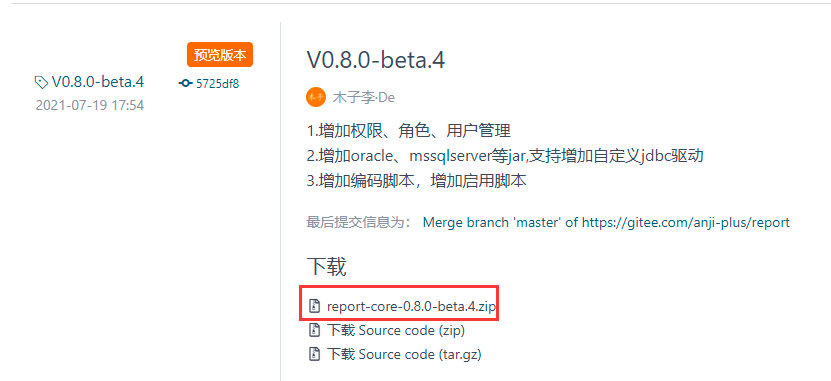Click the file icon beside report-core-0.8.0-beta.4.zip
This screenshot has height=381, width=831.
coord(315,306)
